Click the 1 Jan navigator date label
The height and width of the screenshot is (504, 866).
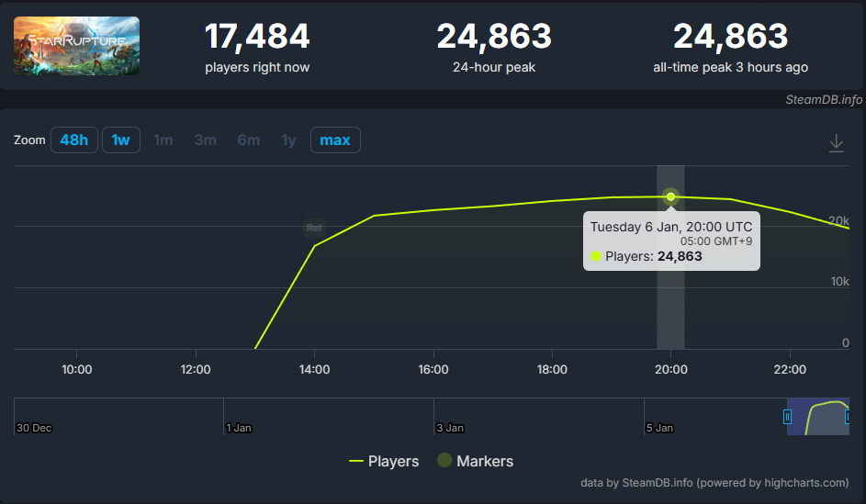239,428
